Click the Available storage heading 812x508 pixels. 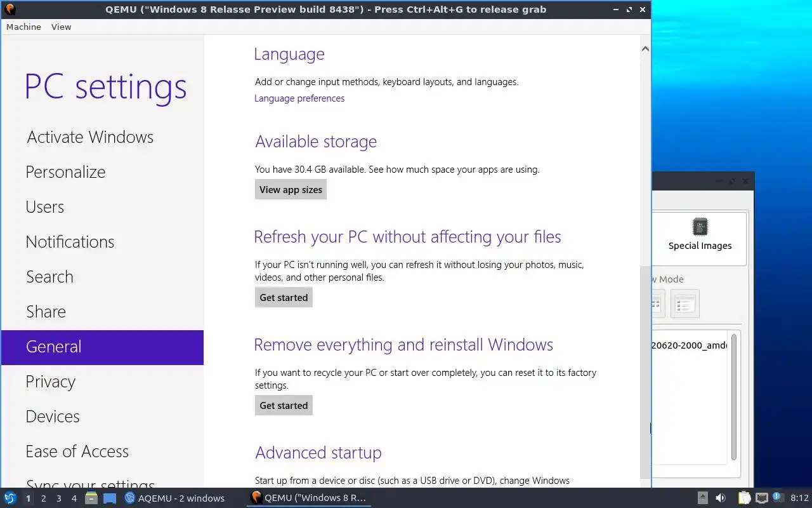pos(316,142)
